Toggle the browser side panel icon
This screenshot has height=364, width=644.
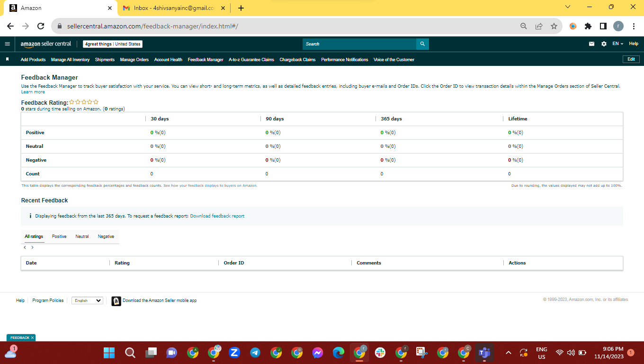click(x=603, y=27)
